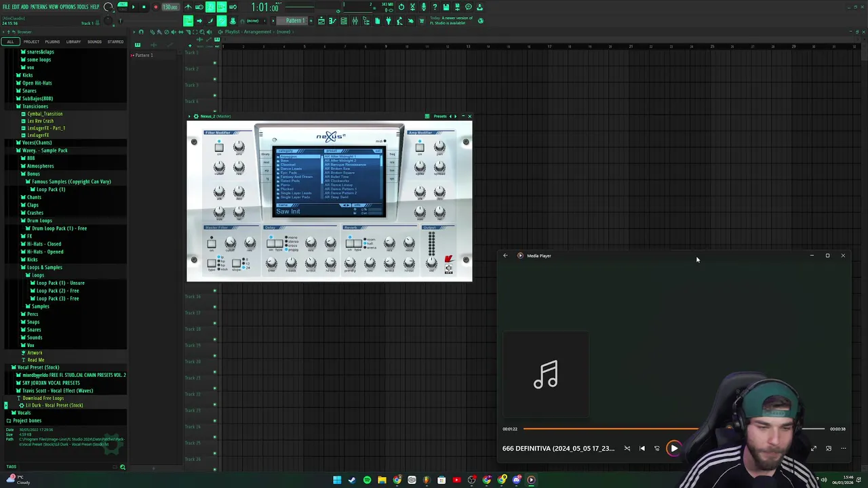Click the 130 tempo display

coord(170,7)
